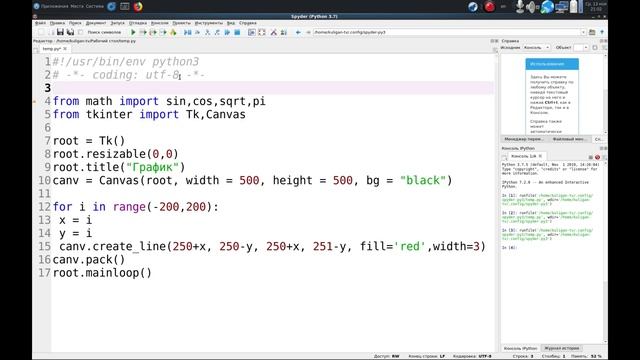The height and width of the screenshot is (360, 640).
Task: Start debugging with the debug file icon
Action: (x=187, y=32)
